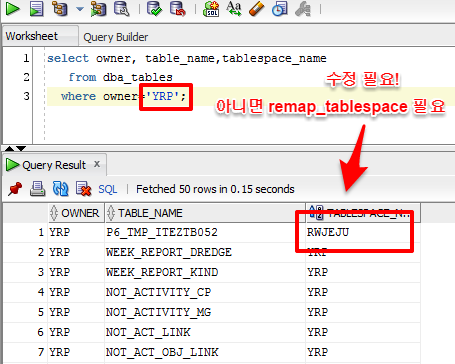Click the greyed-out wrench icon in the toolbar
Viewport: 455px width, 364px height.
303,9
